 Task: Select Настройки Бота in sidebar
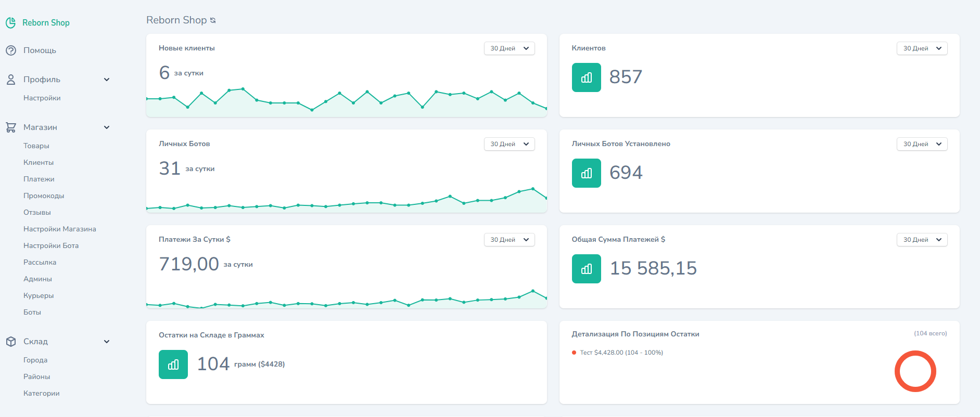[51, 246]
